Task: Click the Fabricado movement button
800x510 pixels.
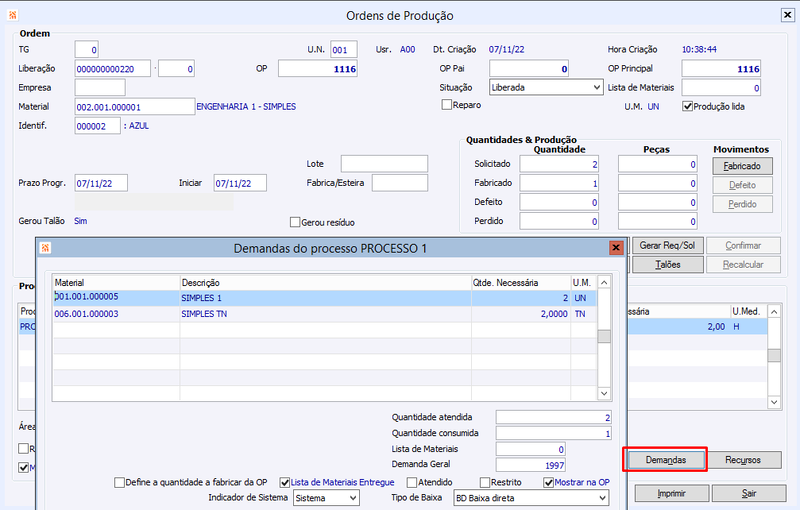Action: pos(742,166)
